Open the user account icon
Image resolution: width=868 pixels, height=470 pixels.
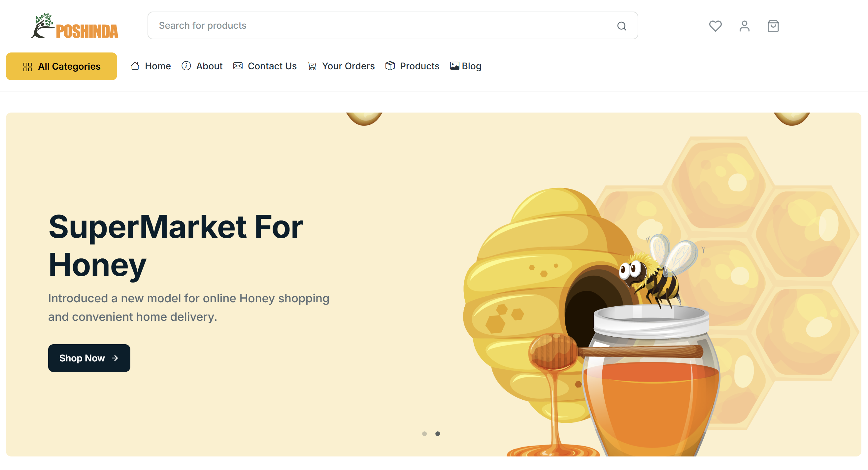(x=744, y=26)
